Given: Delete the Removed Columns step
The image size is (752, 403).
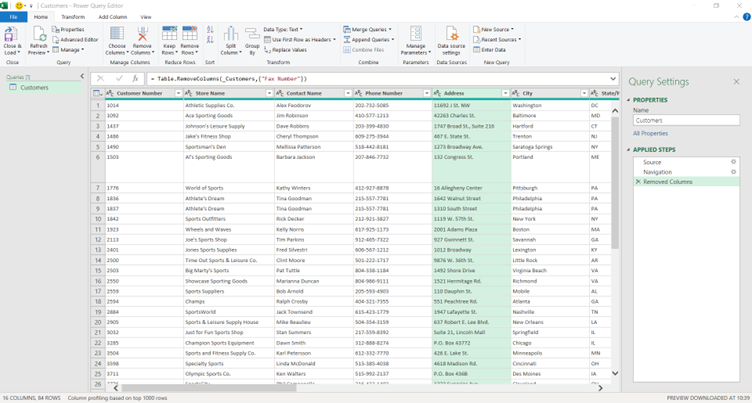Looking at the screenshot, I should pyautogui.click(x=638, y=182).
